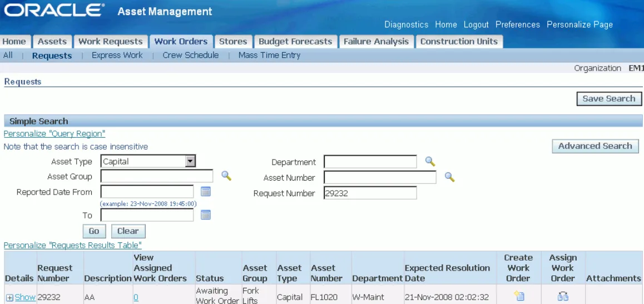Click the Advanced Search button
Screen dimensions: 644x304
595,146
